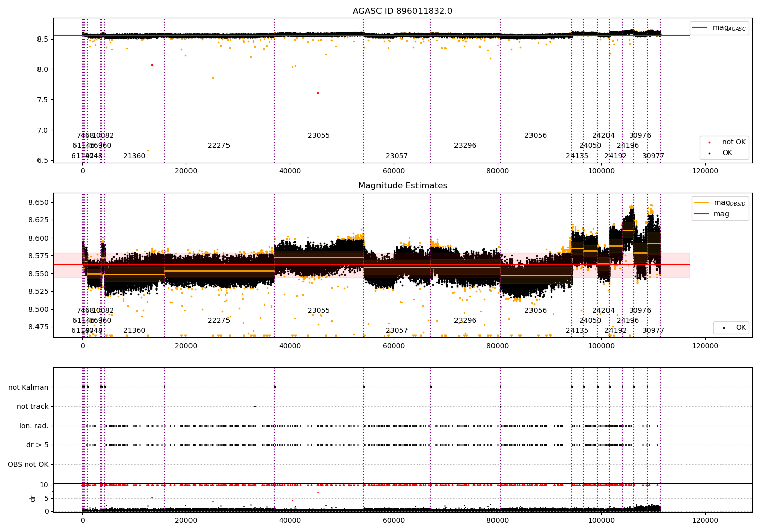Click the 'OK' legend entry in Magnitude Estimates plot
The image size is (760, 532).
735,328
